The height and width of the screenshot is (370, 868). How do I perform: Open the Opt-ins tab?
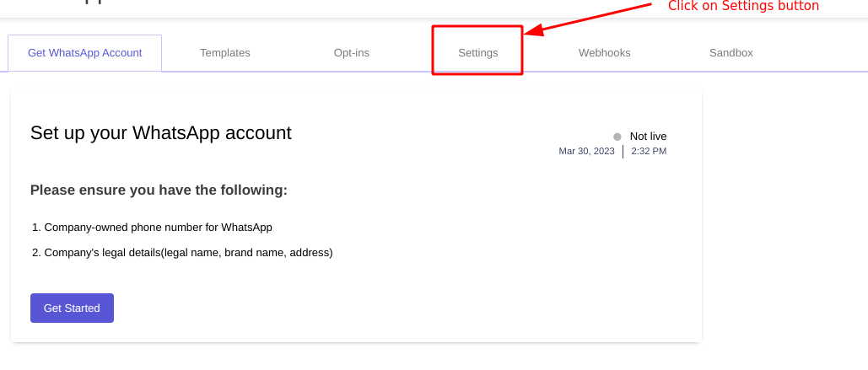(x=352, y=53)
